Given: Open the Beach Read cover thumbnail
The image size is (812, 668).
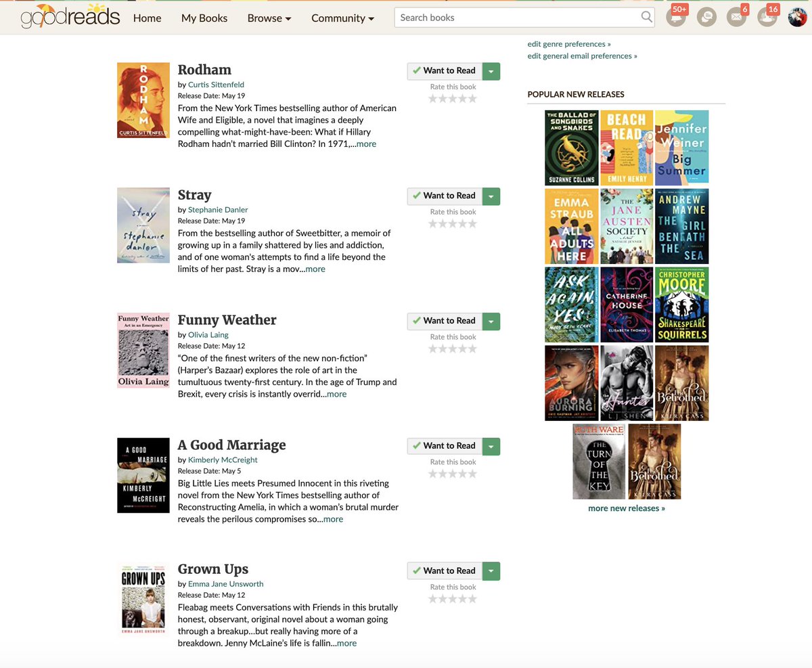Looking at the screenshot, I should click(x=627, y=148).
